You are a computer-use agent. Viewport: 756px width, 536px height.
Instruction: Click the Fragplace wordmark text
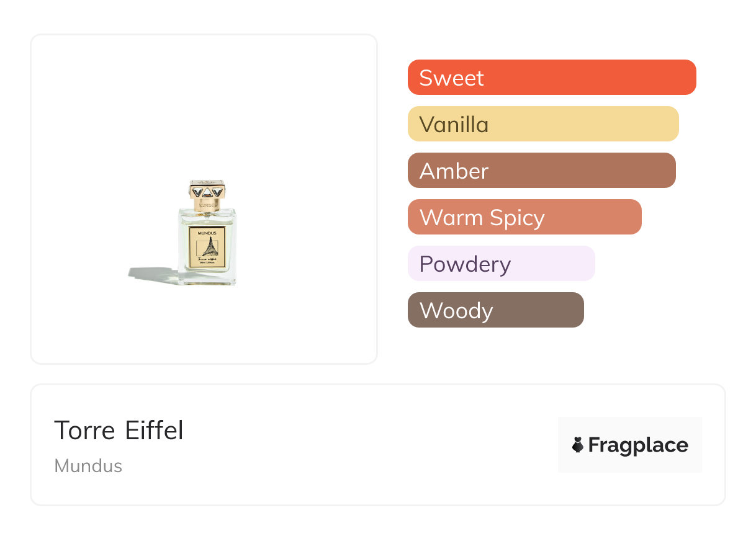pos(637,445)
